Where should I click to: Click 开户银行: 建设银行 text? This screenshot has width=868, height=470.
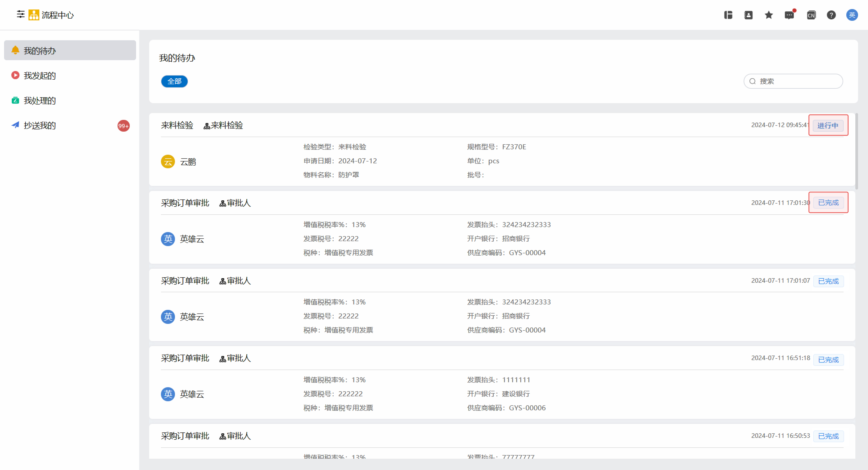coord(498,394)
